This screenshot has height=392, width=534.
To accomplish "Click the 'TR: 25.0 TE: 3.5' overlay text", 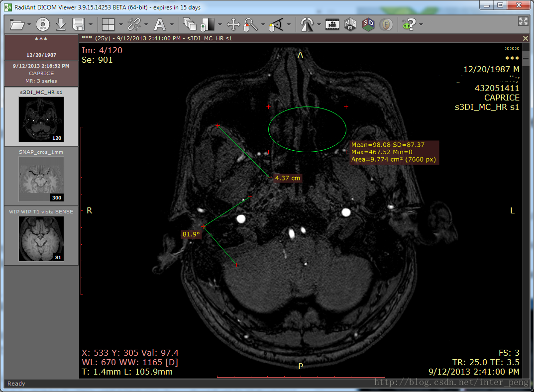I will (486, 362).
